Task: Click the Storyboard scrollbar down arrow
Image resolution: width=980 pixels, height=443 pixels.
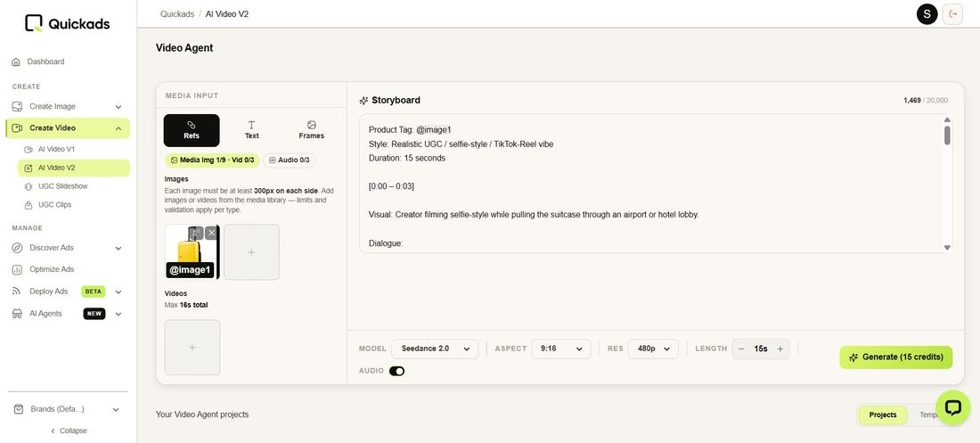Action: coord(947,248)
